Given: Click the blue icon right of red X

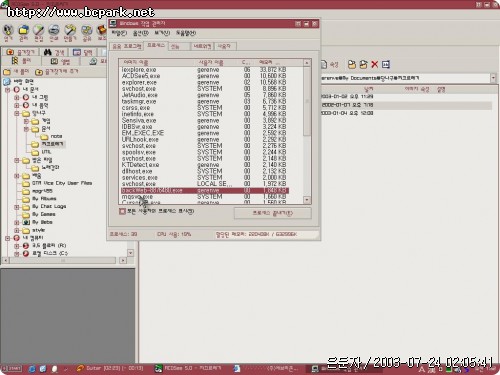Looking at the screenshot, I should [386, 64].
